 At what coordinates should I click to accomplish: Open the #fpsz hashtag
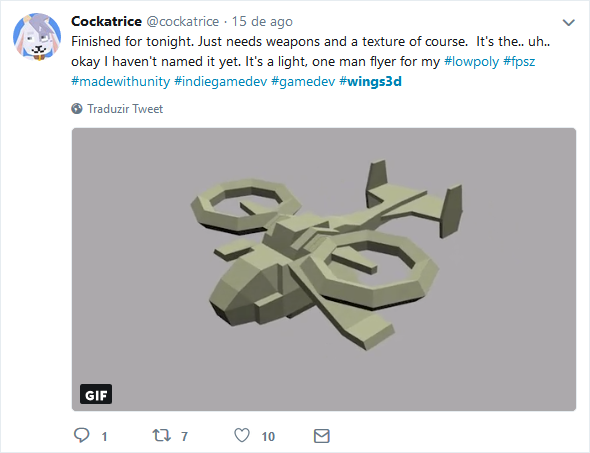click(x=519, y=61)
